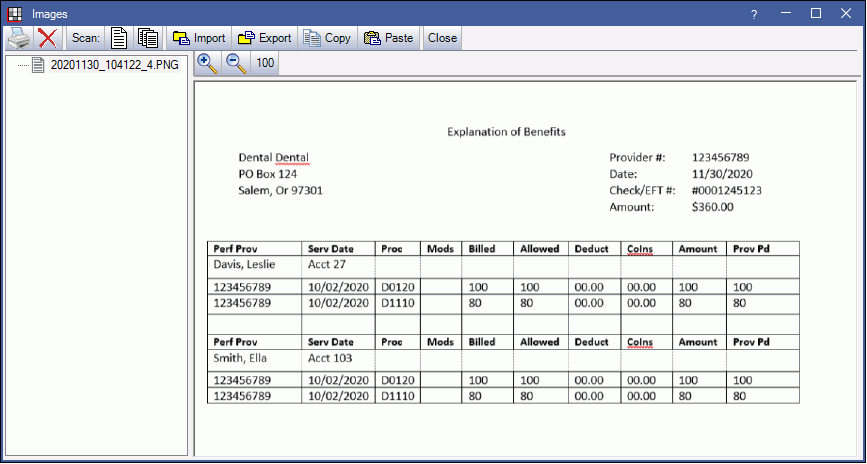The width and height of the screenshot is (867, 464).
Task: Click check number #0001245123
Action: (x=727, y=191)
